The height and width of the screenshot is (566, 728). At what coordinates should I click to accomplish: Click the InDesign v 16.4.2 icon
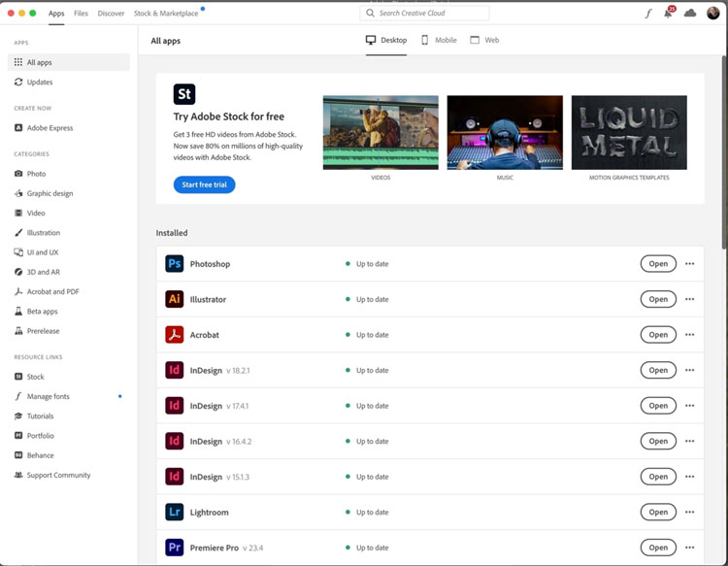tap(174, 441)
